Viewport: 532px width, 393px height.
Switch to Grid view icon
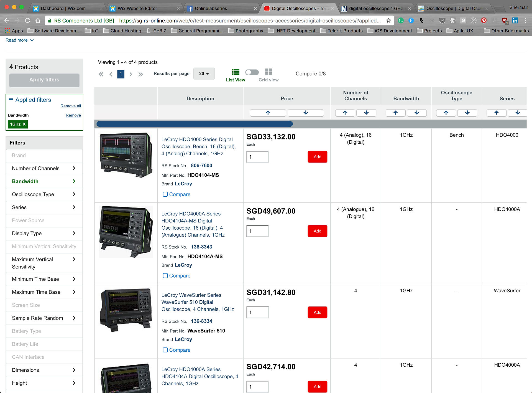268,72
